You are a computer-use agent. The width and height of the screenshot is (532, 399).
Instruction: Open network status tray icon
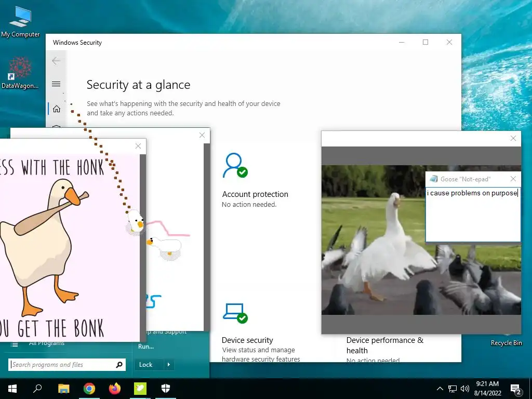453,389
